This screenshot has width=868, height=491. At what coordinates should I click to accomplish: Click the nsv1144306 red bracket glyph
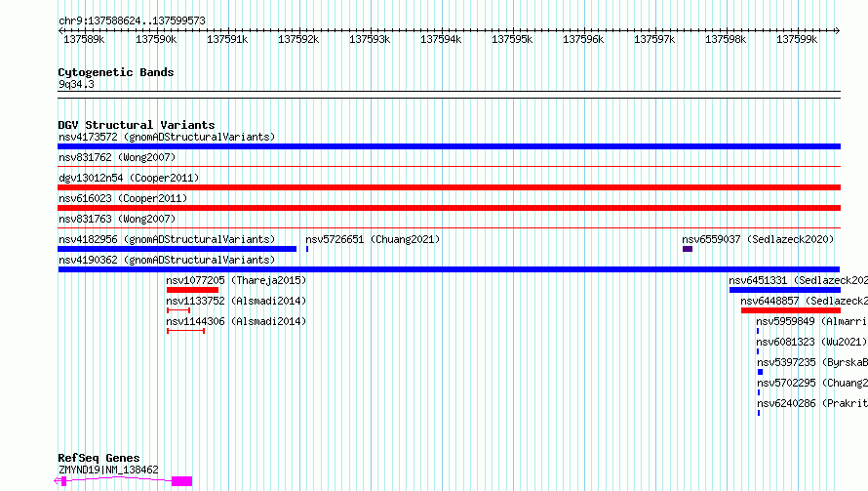[x=186, y=331]
